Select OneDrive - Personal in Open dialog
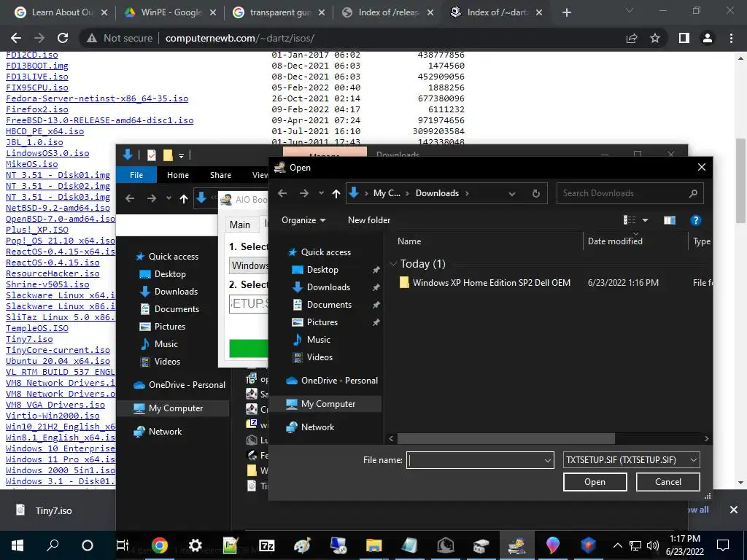Screen dimensions: 747x560 (339, 381)
